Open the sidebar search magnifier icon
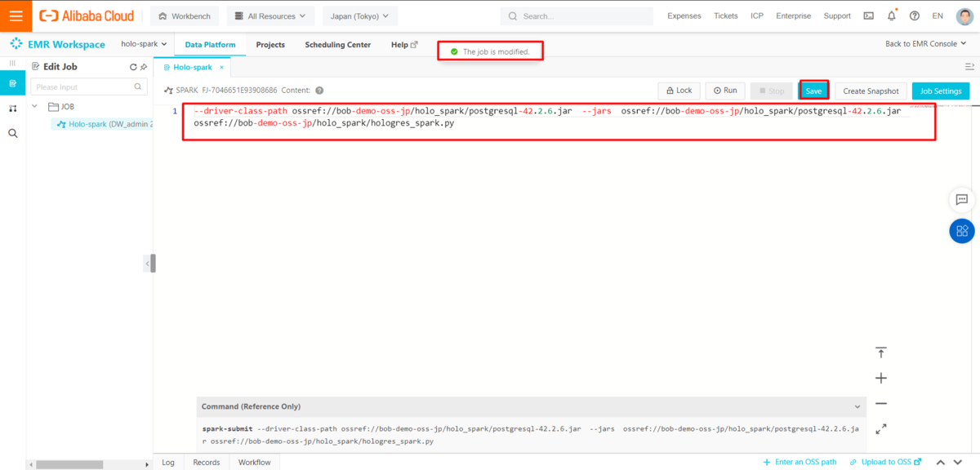 (12, 133)
